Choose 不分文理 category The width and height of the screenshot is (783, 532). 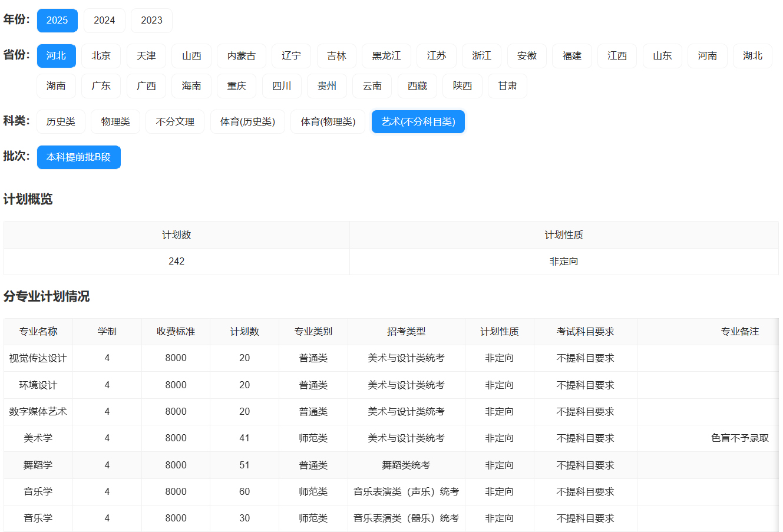175,122
